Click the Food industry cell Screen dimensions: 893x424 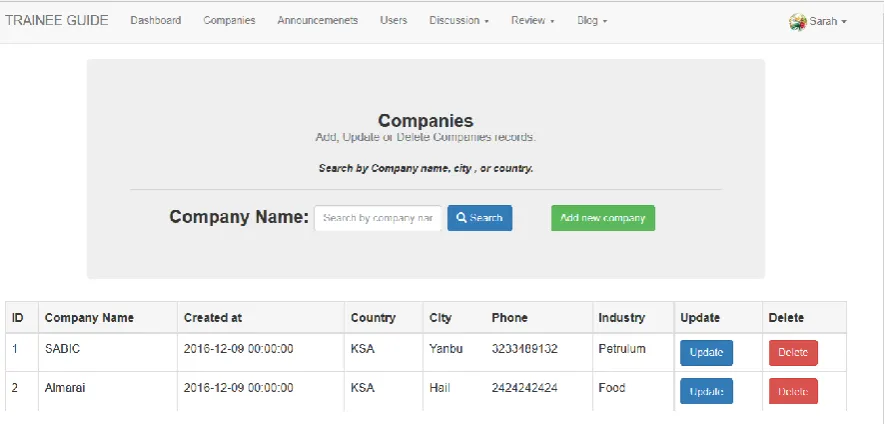click(x=612, y=388)
